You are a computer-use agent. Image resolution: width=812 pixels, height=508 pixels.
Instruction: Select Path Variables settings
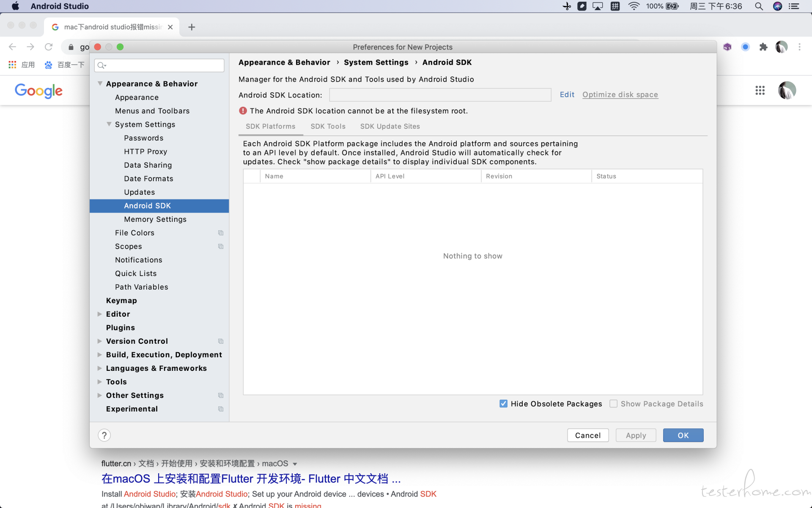(142, 287)
